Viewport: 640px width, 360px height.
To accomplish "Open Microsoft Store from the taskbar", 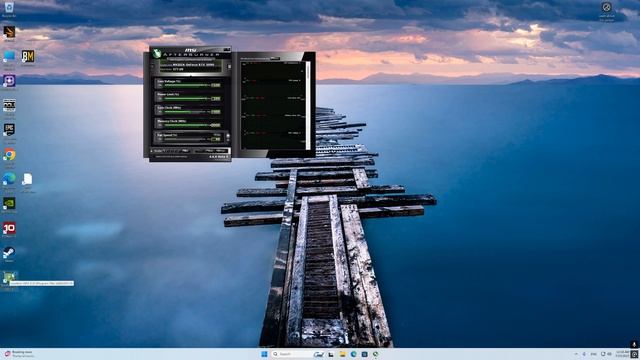I will click(364, 354).
